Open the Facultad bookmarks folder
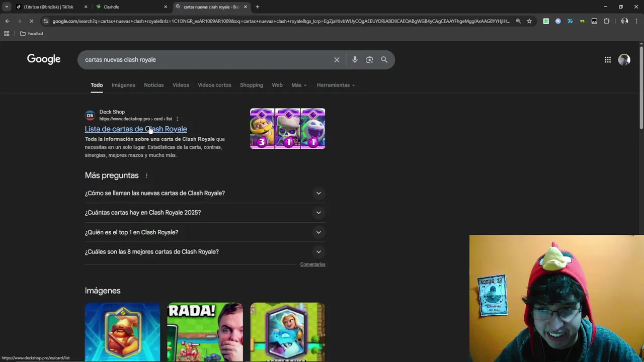Image resolution: width=644 pixels, height=362 pixels. pos(31,34)
